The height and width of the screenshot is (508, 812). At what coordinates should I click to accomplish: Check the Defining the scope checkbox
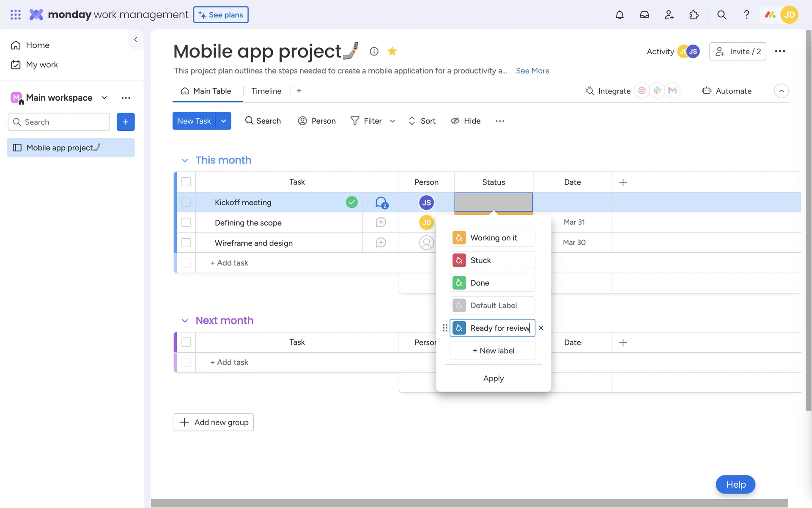(x=186, y=222)
